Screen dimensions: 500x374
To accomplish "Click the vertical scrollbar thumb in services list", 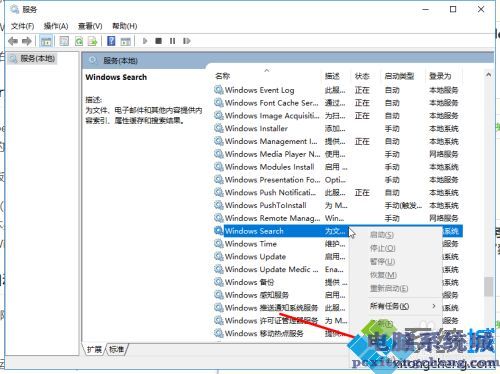I will tap(488, 286).
